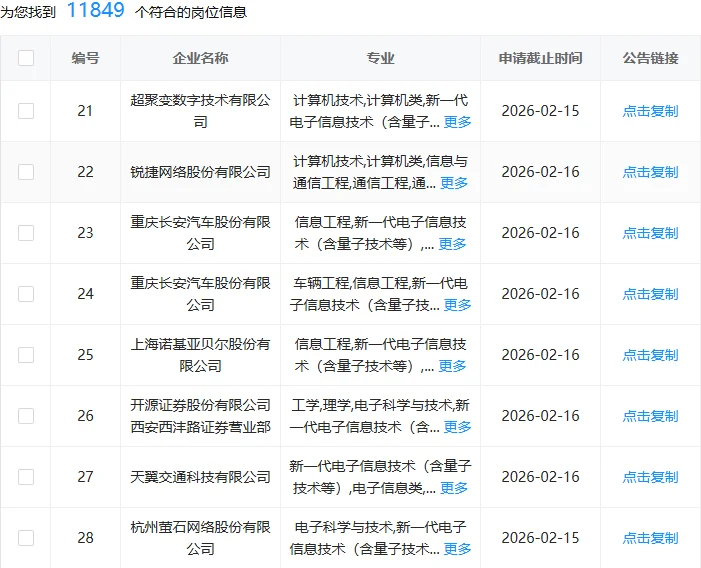Show 更多 majors for 天翼交通科技有限公司

(x=454, y=488)
